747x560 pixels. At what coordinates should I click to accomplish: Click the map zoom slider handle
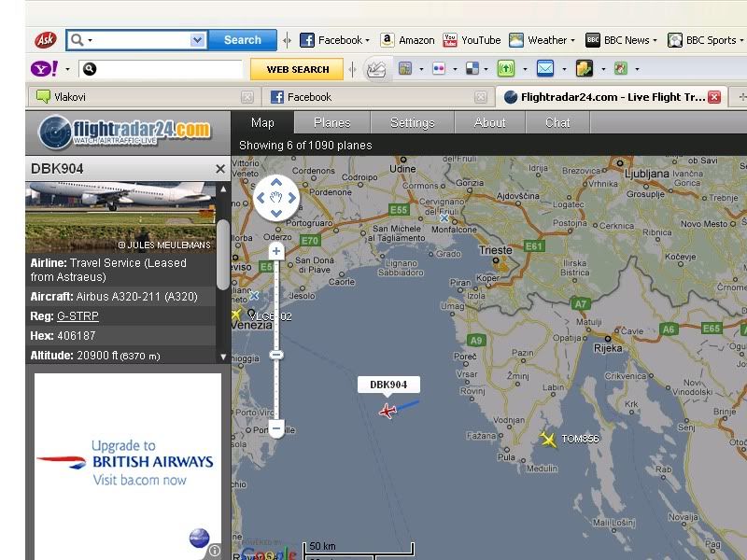tap(276, 355)
